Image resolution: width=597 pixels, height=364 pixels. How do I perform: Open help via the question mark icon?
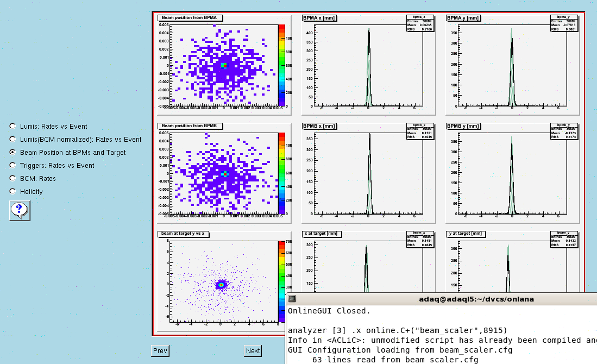(20, 211)
